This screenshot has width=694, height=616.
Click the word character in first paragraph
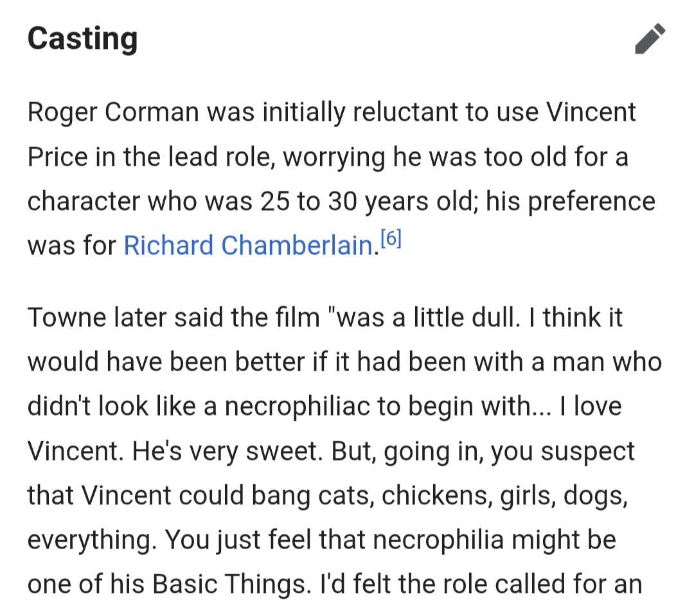click(x=83, y=202)
